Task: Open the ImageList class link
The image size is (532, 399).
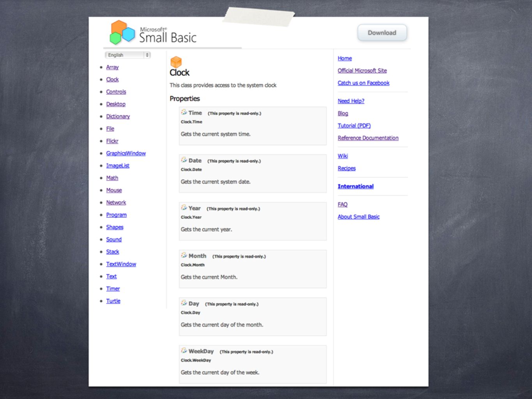Action: point(118,166)
